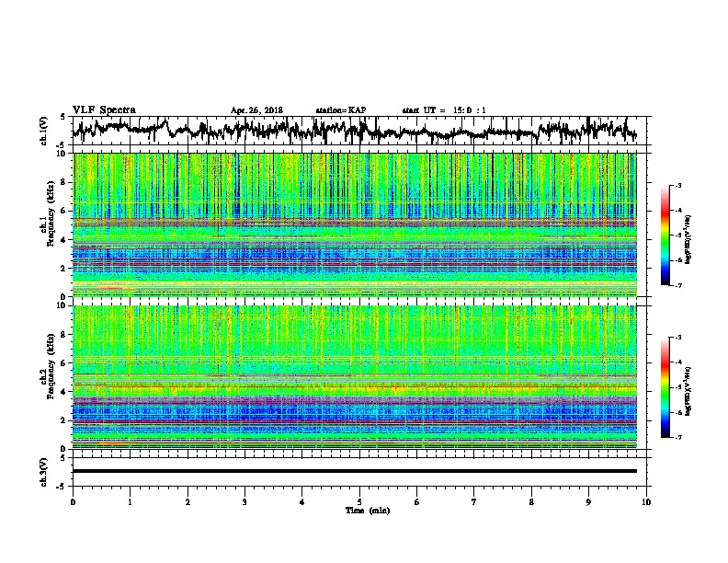728x563 pixels.
Task: Click the ch.2 spectrogram color scale bar
Action: 665,387
